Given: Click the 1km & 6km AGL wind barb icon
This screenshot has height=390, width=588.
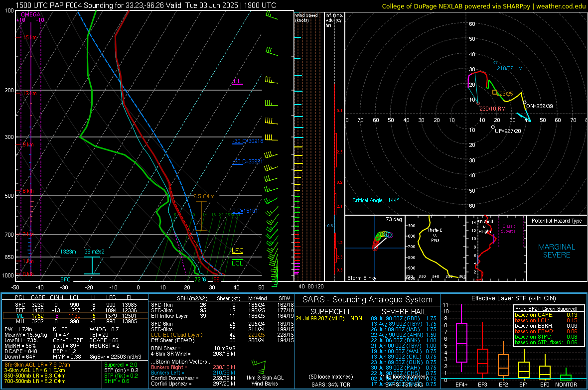Looking at the screenshot, I should 259,367.
